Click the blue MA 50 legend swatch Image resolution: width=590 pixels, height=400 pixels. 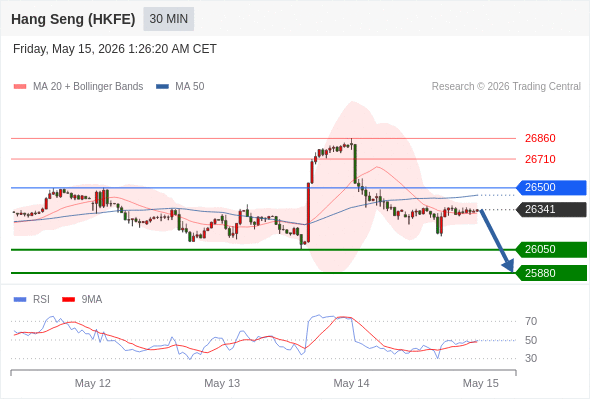[162, 87]
